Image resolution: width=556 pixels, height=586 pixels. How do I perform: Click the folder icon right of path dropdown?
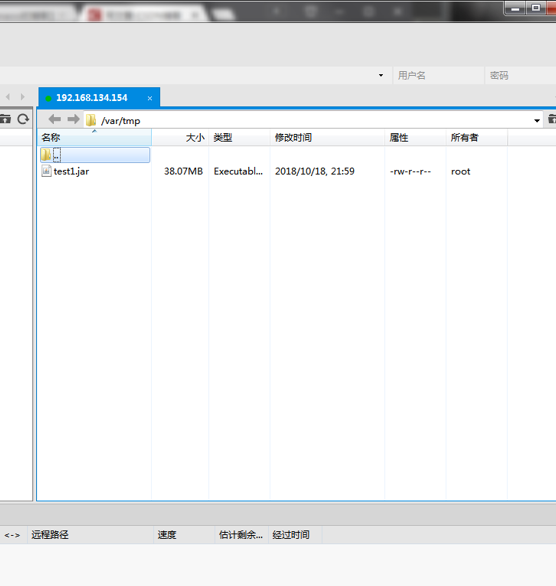point(552,119)
